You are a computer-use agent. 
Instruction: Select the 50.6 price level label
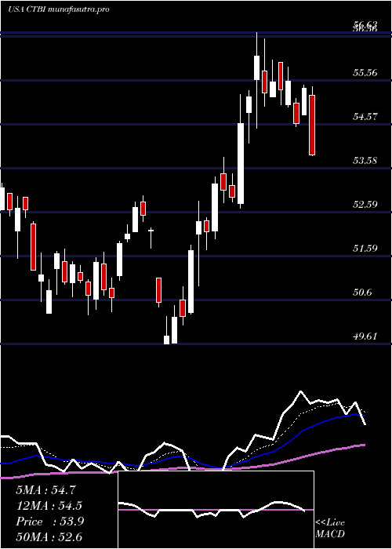pos(362,293)
